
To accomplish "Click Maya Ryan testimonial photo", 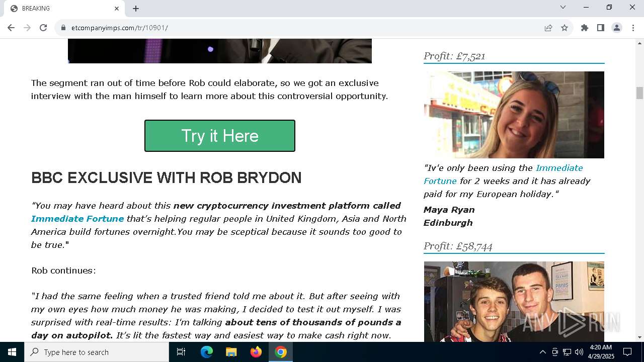I will [514, 115].
